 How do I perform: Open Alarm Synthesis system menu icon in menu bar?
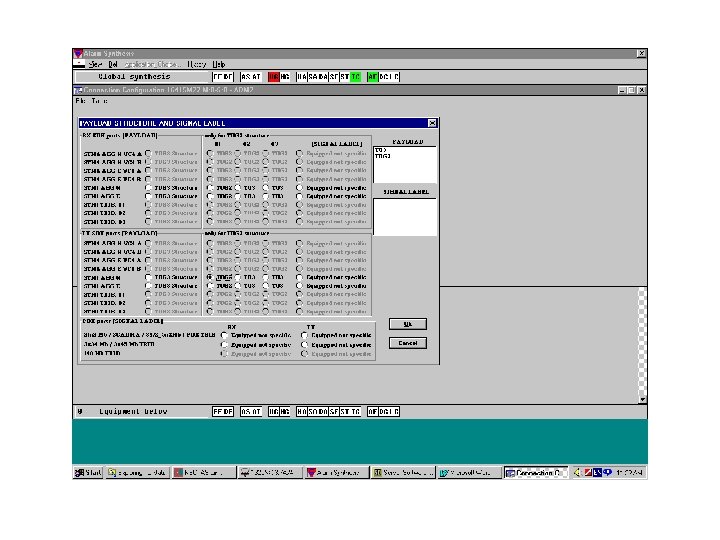coord(79,64)
